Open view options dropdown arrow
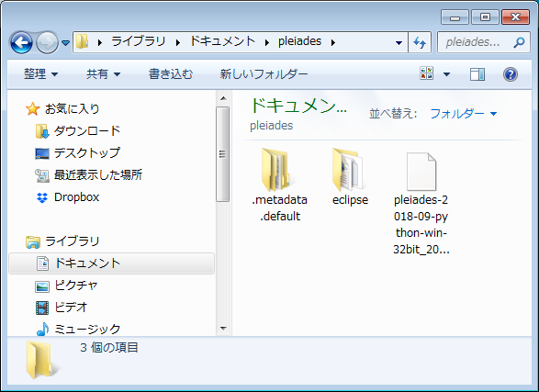Image resolution: width=539 pixels, height=392 pixels. [446, 73]
